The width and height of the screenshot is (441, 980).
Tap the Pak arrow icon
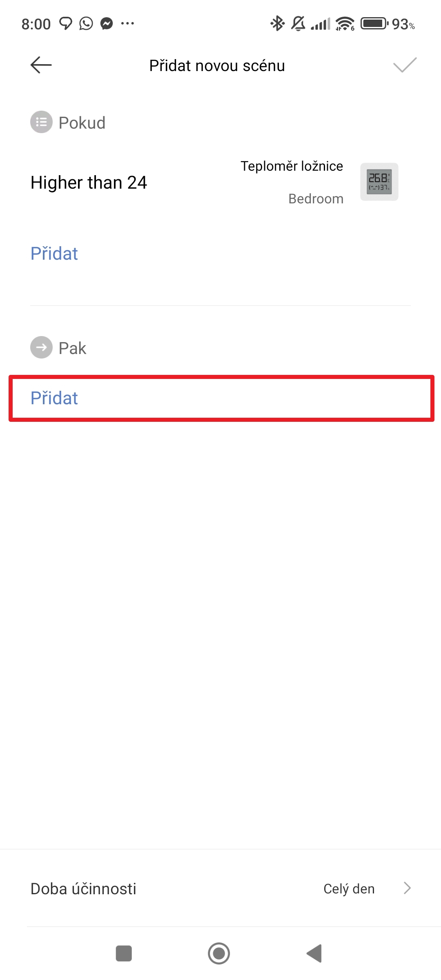click(x=41, y=347)
